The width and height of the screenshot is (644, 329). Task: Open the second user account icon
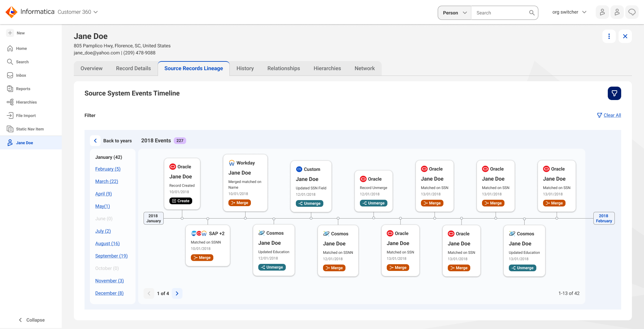pyautogui.click(x=617, y=12)
